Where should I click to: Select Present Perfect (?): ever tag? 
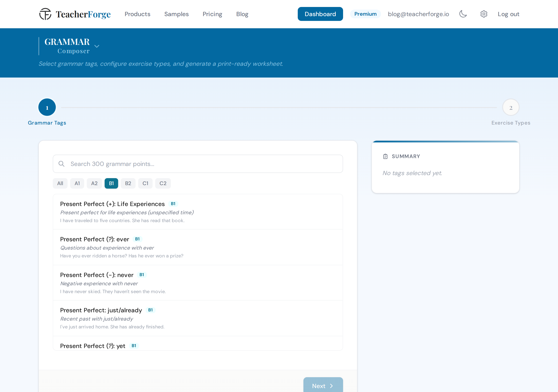pyautogui.click(x=198, y=247)
